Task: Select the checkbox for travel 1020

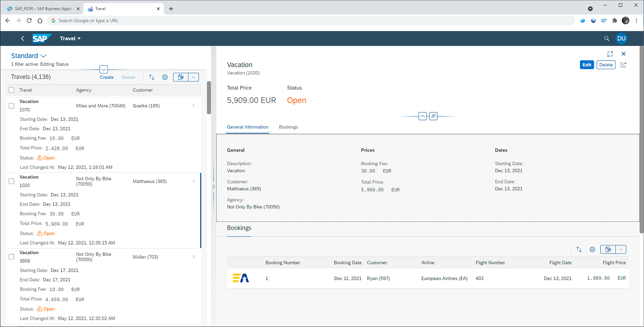Action: pos(11,181)
